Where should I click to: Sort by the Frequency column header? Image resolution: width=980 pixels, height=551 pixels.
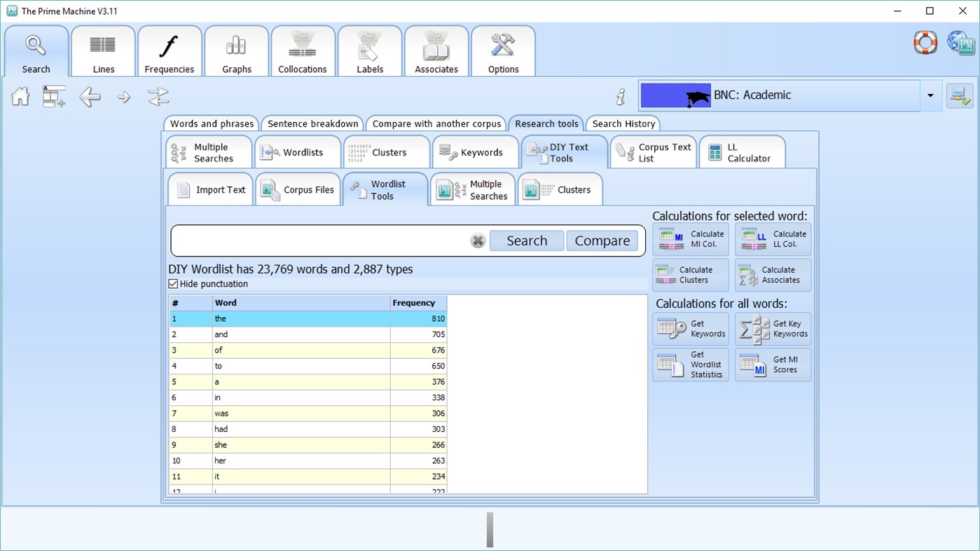tap(418, 303)
